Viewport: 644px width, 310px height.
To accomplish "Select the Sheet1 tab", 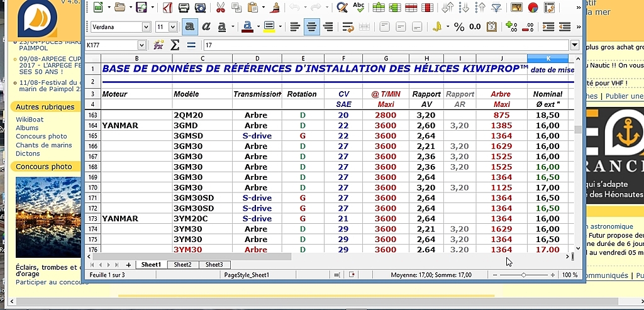I will coord(151,265).
